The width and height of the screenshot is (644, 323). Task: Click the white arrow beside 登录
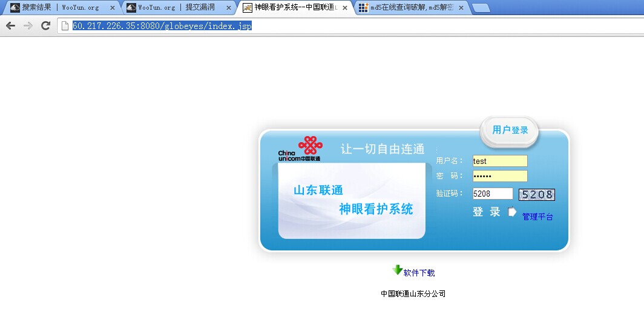point(512,212)
